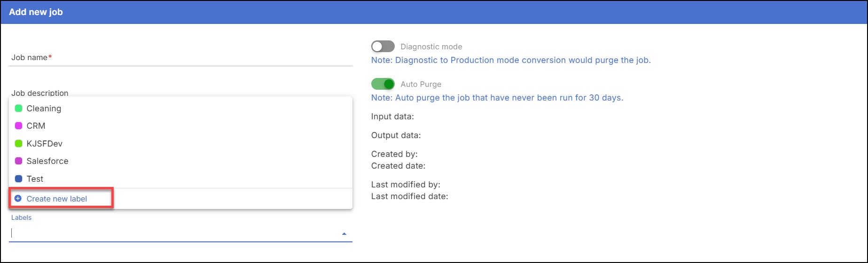Open Create new label link
The width and height of the screenshot is (868, 263).
click(x=56, y=199)
